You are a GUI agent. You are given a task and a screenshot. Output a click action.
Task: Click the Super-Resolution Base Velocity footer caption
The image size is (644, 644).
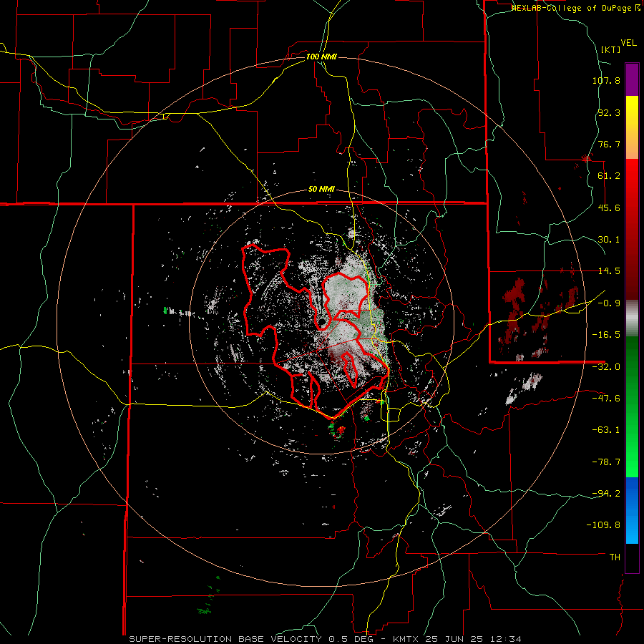pyautogui.click(x=326, y=639)
